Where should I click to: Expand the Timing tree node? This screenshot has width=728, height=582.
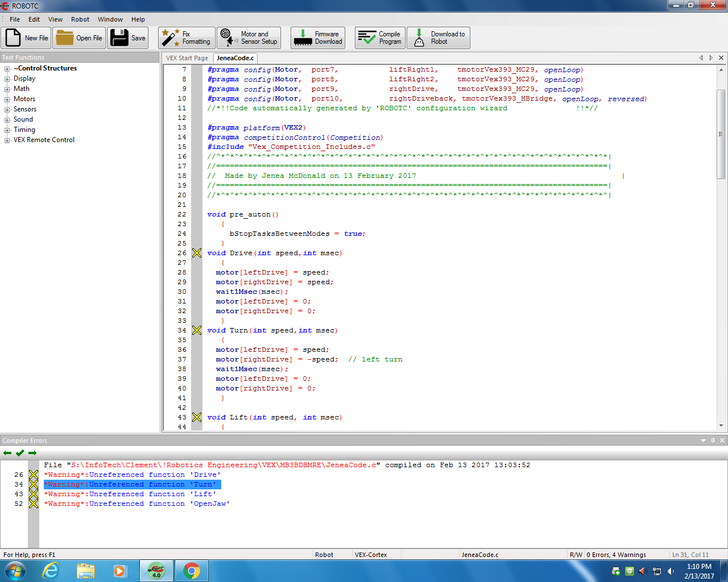point(7,130)
